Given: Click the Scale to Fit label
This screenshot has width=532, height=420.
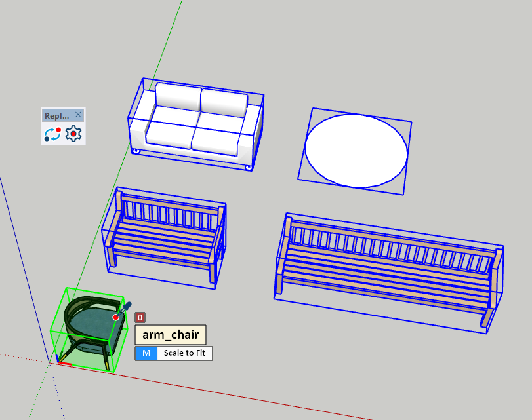Looking at the screenshot, I should point(184,353).
